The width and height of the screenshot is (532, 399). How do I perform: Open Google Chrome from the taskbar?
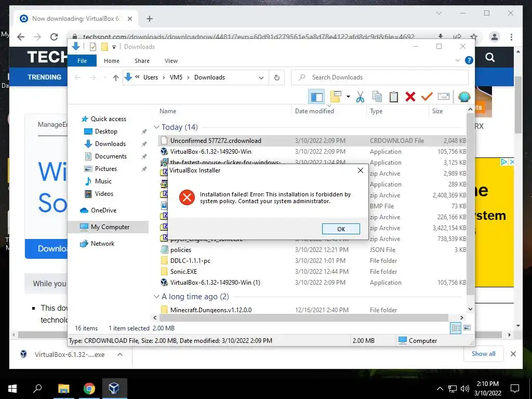(x=89, y=389)
